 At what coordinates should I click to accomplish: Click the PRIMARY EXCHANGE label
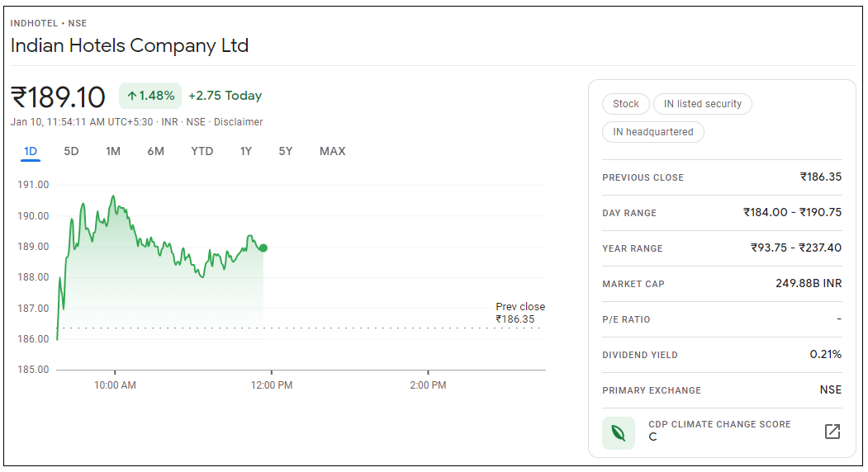click(652, 390)
